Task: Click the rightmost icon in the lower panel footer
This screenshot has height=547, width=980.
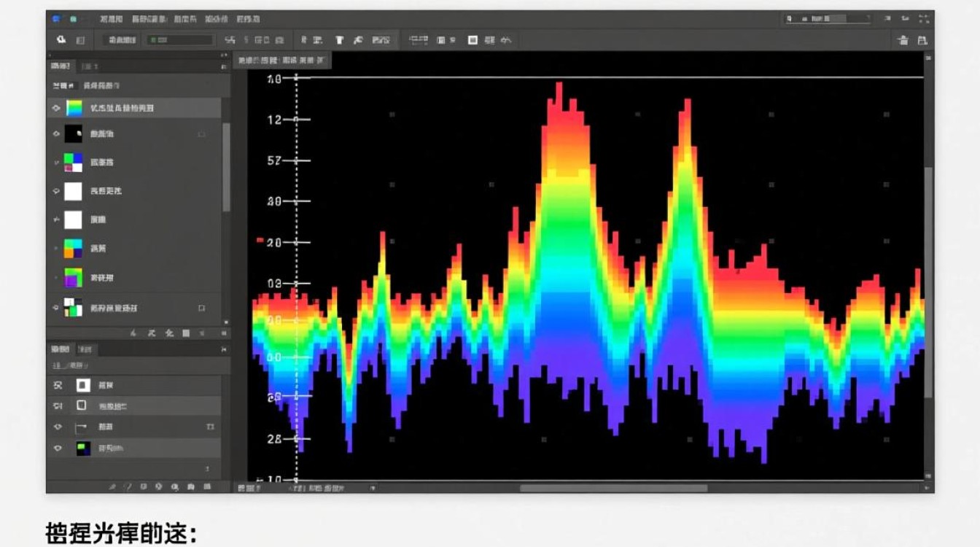Action: click(x=207, y=486)
